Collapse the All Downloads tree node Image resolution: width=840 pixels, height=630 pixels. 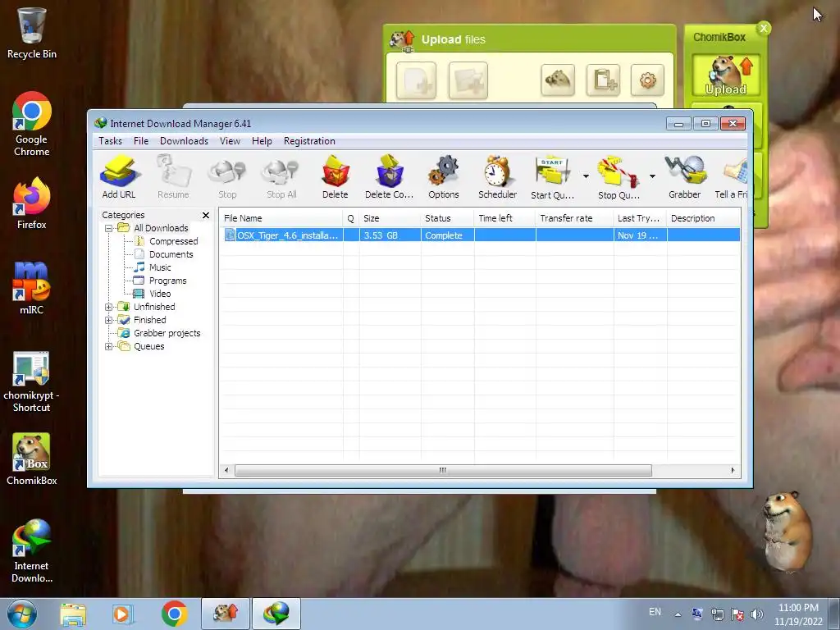point(109,228)
